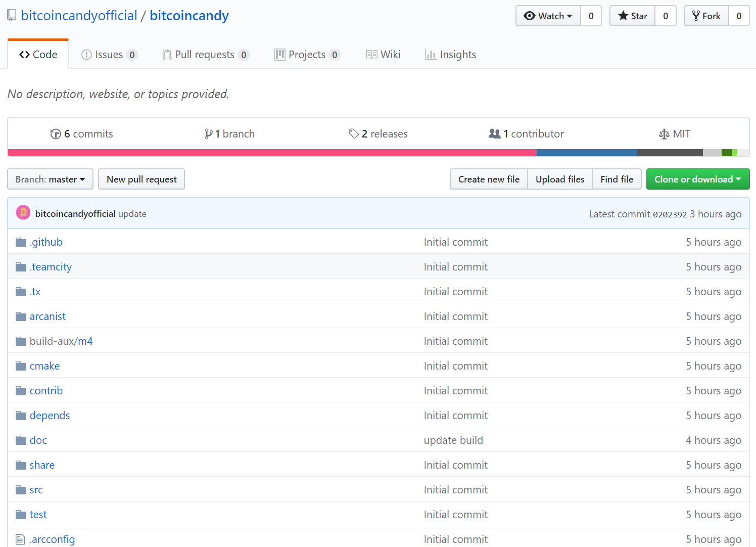756x547 pixels.
Task: Click the folder icon next to .tx
Action: click(21, 292)
